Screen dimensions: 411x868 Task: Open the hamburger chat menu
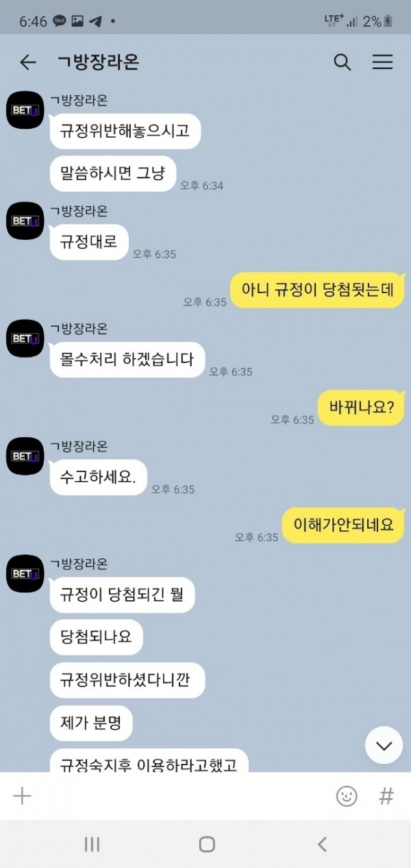382,62
